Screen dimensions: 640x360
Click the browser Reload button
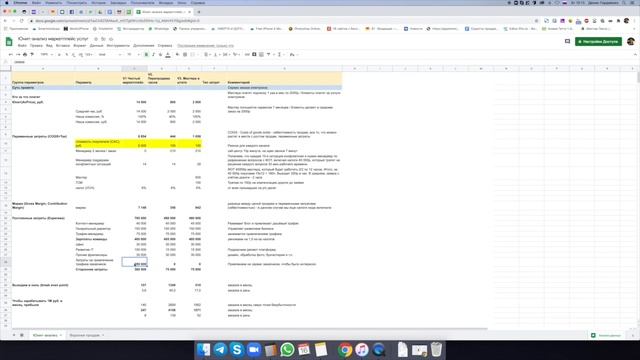(x=21, y=21)
